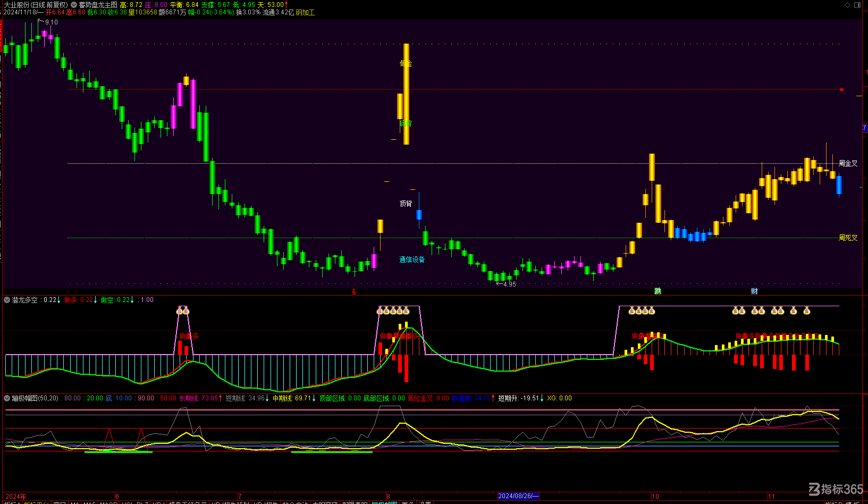This screenshot has width=868, height=504.
Task: Click the 顶背 annotation on the chart
Action: pos(406,204)
